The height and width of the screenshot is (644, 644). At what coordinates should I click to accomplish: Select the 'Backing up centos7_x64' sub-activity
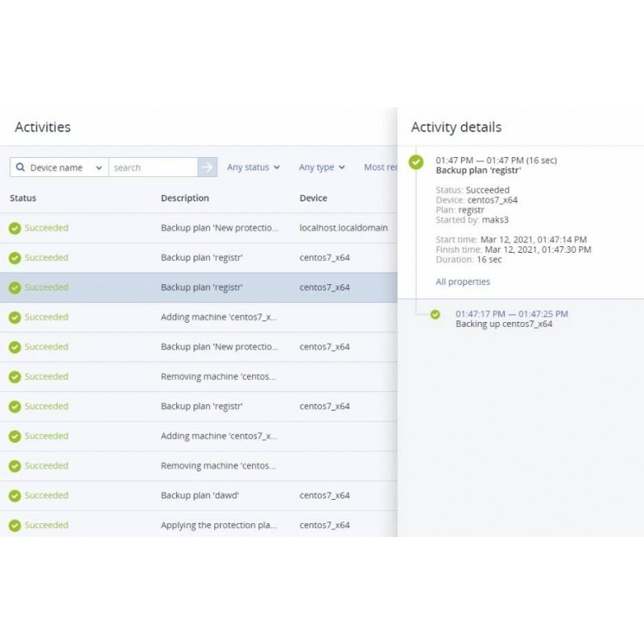(504, 324)
